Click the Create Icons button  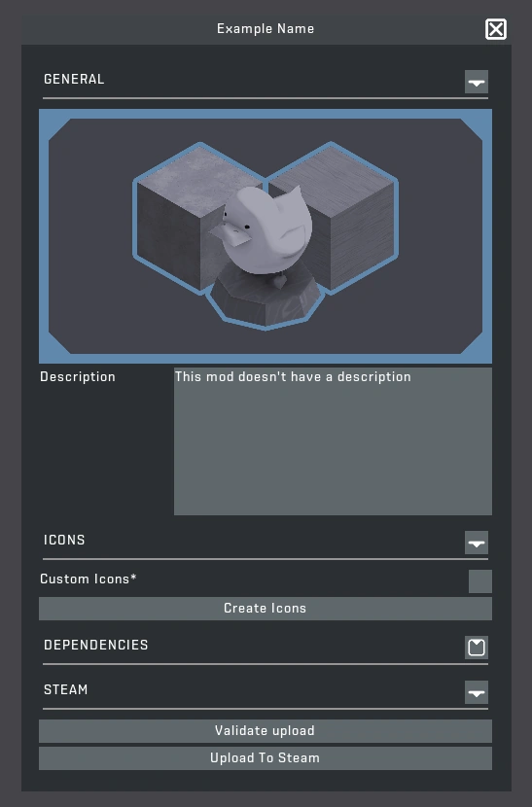tap(266, 609)
